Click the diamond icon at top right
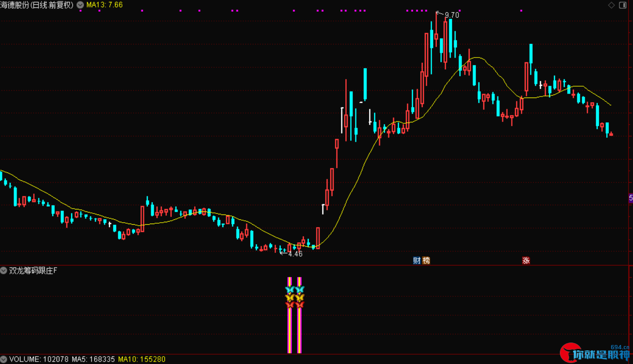 pyautogui.click(x=611, y=5)
